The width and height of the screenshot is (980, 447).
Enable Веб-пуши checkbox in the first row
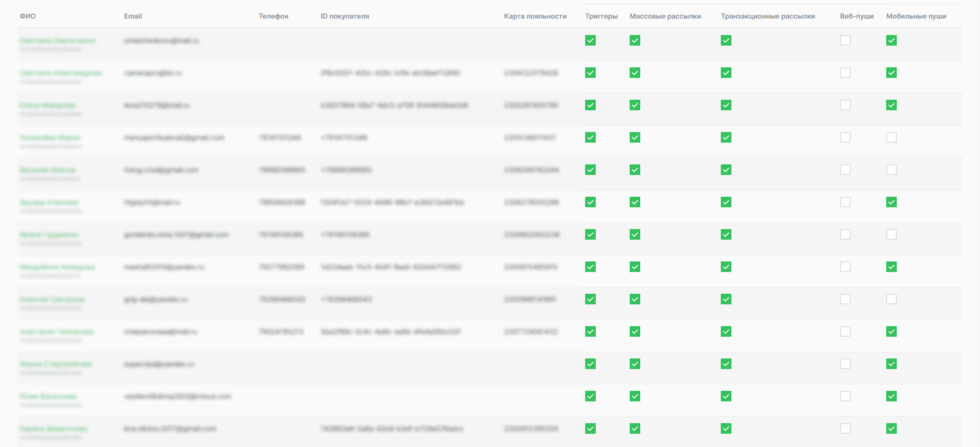pyautogui.click(x=845, y=40)
